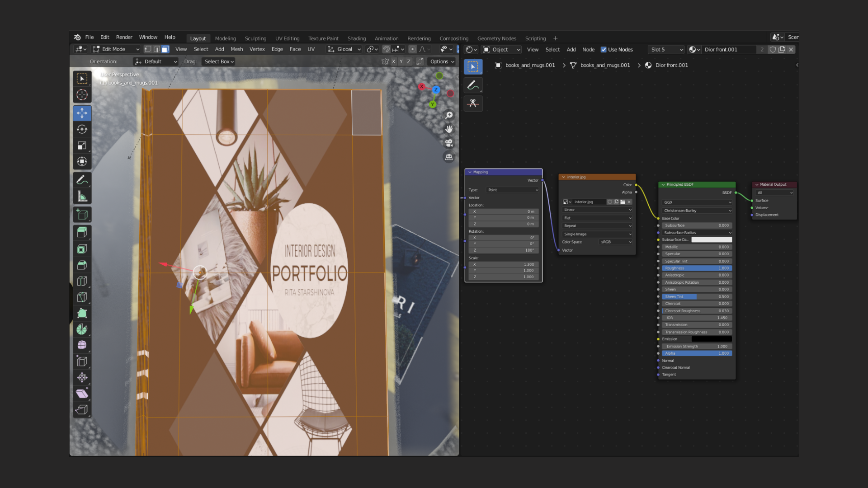Viewport: 868px width, 488px height.
Task: Switch to the Shading workspace tab
Action: coord(356,38)
